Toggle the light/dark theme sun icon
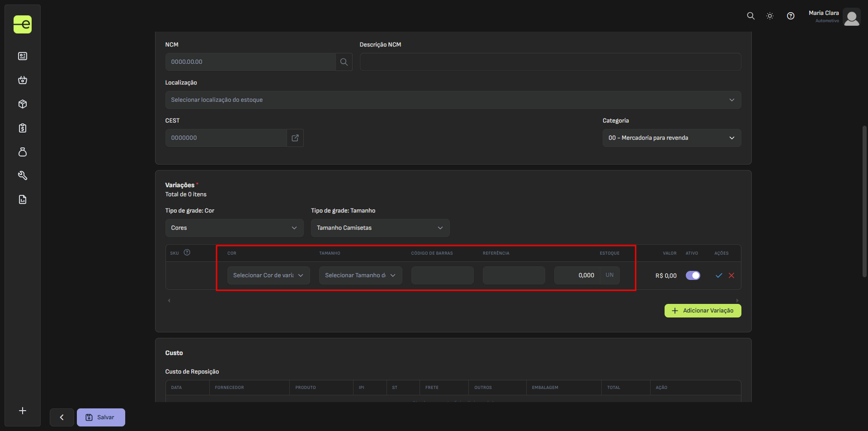868x431 pixels. (770, 16)
